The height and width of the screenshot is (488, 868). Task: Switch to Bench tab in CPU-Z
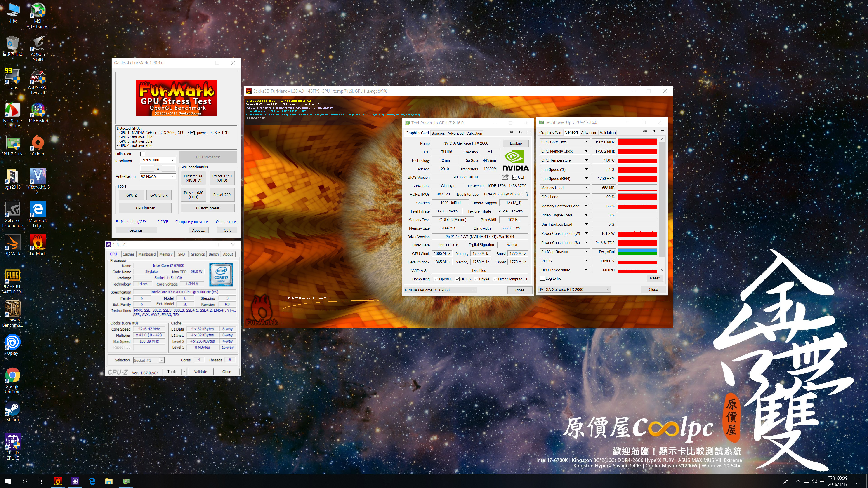[214, 254]
